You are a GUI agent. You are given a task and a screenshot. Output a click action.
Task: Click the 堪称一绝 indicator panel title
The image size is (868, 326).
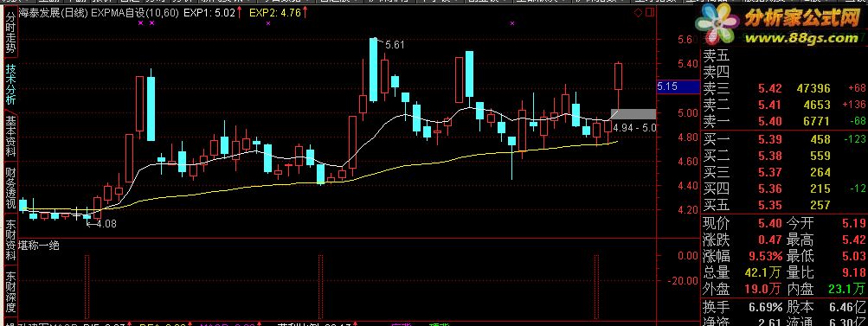(39, 245)
